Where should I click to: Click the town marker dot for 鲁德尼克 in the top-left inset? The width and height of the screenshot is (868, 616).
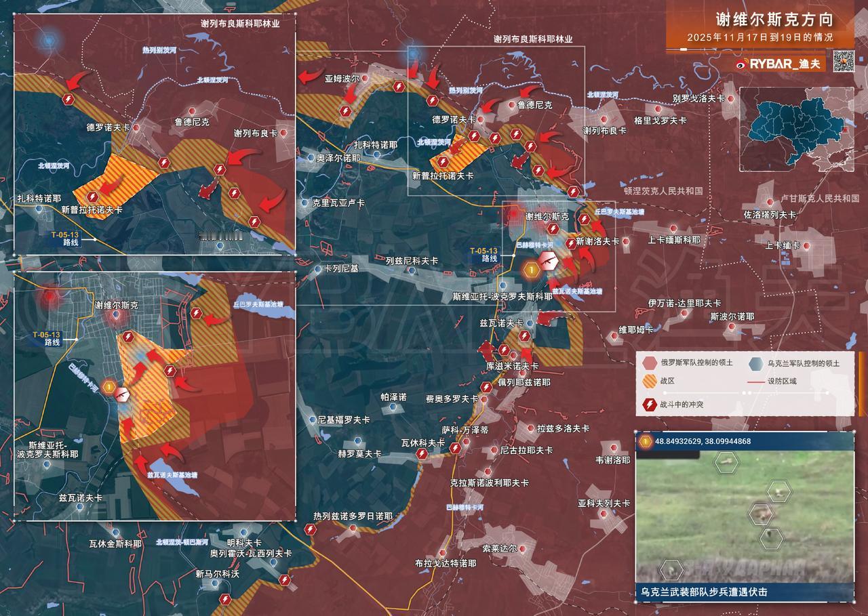[x=193, y=110]
